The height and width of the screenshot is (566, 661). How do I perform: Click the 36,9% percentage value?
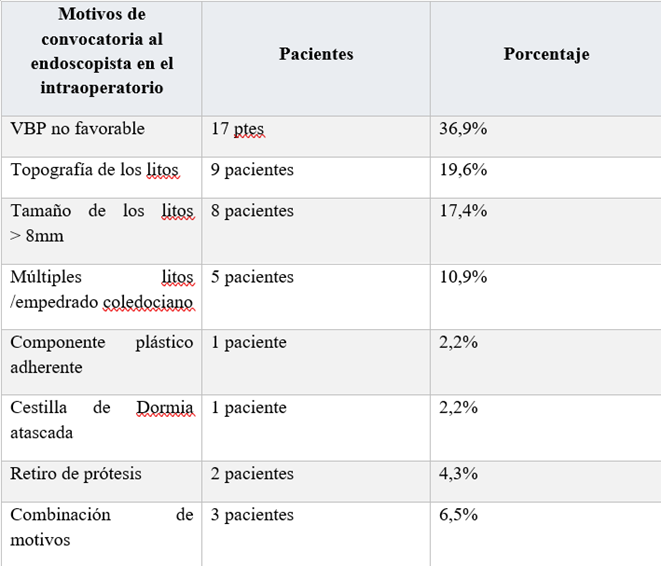463,129
